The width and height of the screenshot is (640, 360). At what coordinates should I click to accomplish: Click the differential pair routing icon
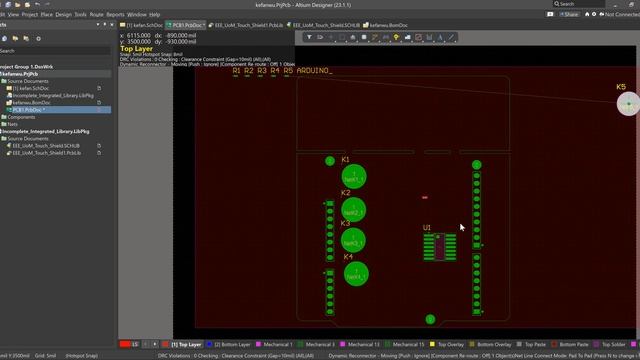(x=386, y=37)
